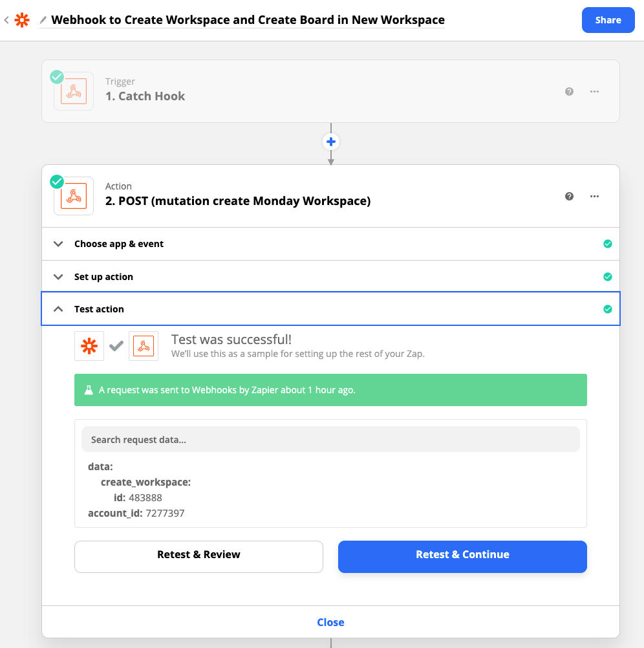This screenshot has width=644, height=648.
Task: Click the pencil icon to rename Zap
Action: tap(43, 20)
